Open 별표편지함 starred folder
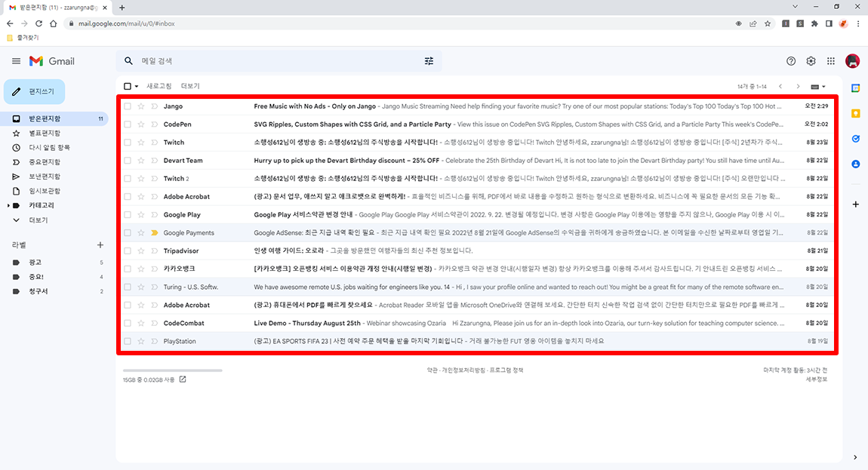868x470 pixels. [x=54, y=133]
